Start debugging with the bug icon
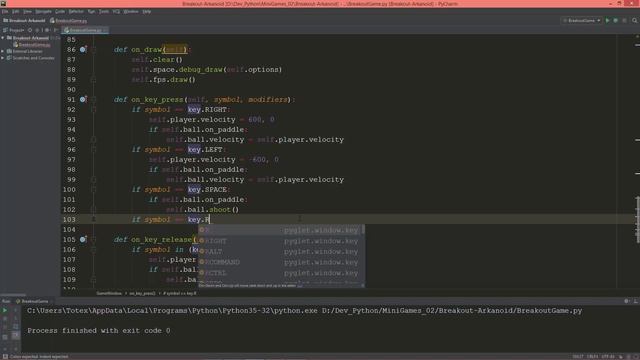The image size is (640, 360). (x=616, y=20)
